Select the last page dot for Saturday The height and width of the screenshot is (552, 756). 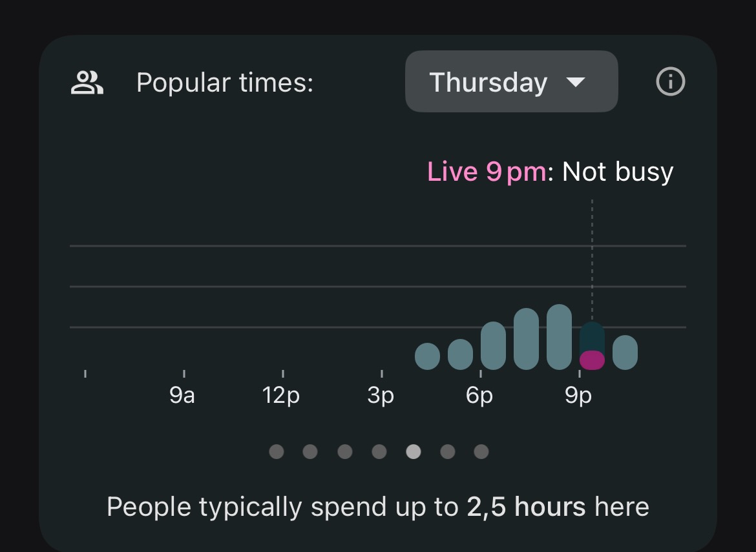(x=481, y=451)
